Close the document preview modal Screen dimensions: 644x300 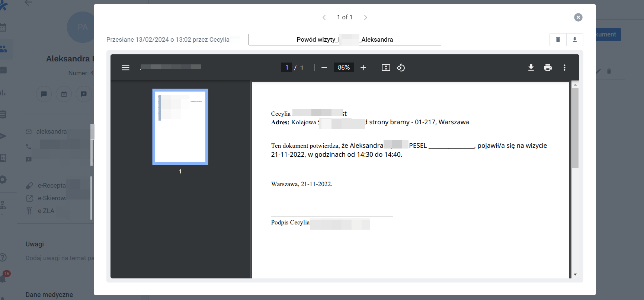(x=578, y=17)
